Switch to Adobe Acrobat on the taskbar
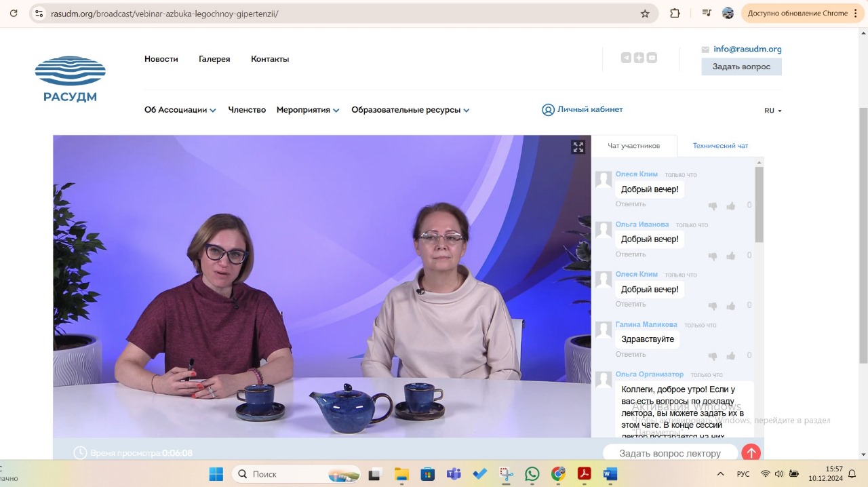Image resolution: width=868 pixels, height=487 pixels. (x=585, y=474)
